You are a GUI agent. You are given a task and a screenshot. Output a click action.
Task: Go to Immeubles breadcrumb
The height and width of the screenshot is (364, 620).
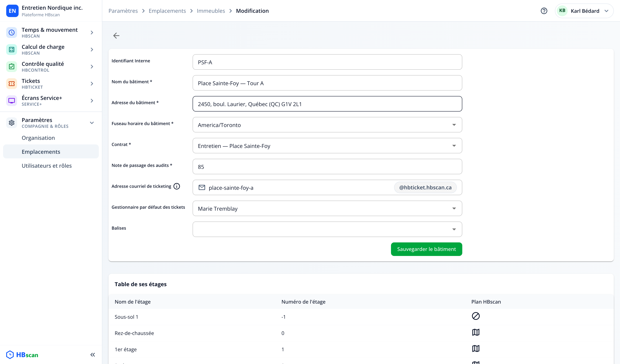point(211,11)
